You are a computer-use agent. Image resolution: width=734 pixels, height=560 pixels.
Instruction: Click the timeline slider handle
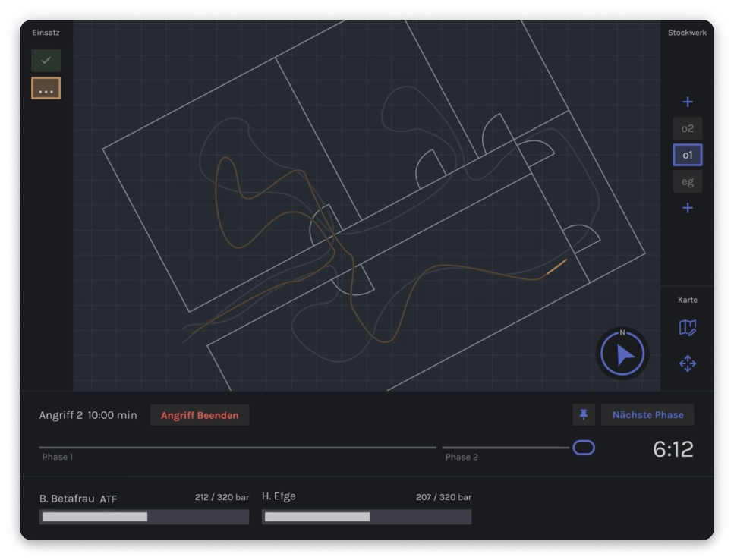(584, 448)
